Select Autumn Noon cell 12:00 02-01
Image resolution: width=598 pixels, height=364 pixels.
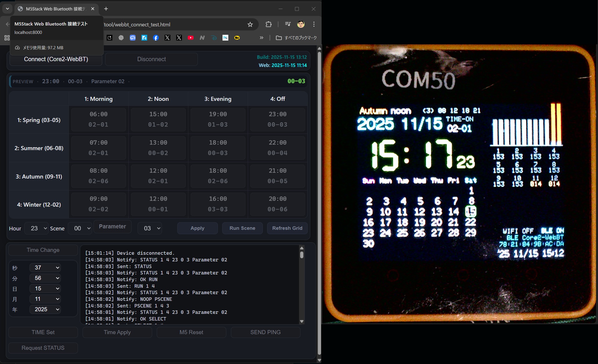(158, 176)
